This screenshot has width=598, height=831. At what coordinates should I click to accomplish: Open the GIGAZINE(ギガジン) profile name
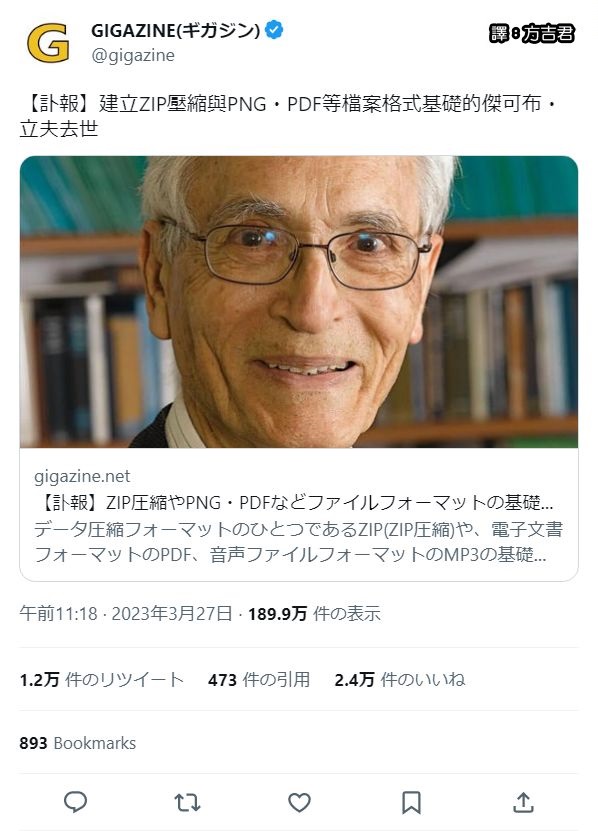tap(175, 31)
